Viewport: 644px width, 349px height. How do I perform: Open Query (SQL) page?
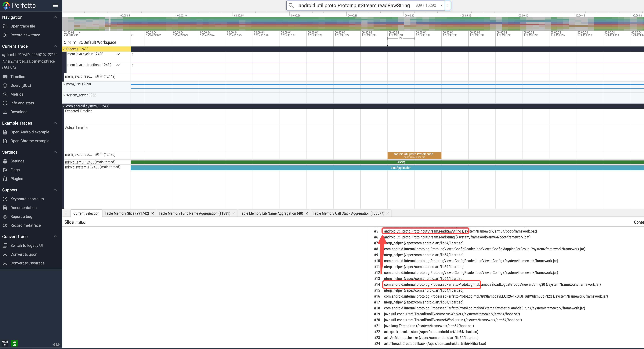click(x=20, y=85)
